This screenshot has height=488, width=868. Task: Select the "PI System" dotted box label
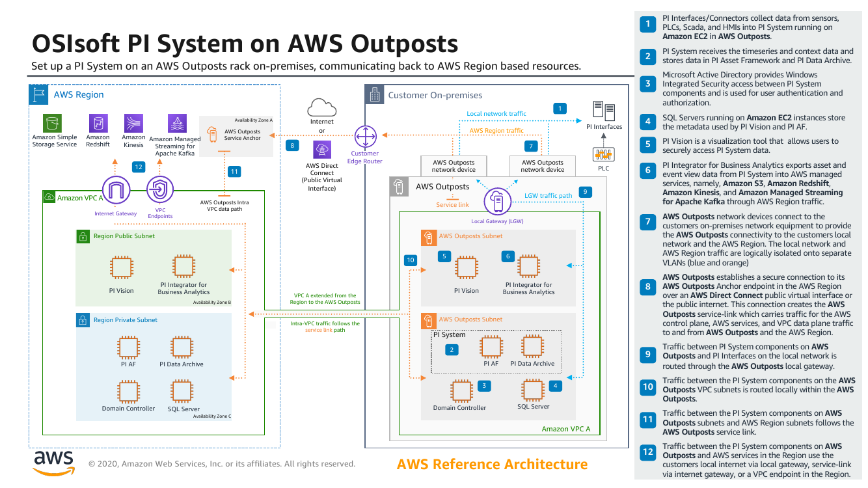point(450,335)
